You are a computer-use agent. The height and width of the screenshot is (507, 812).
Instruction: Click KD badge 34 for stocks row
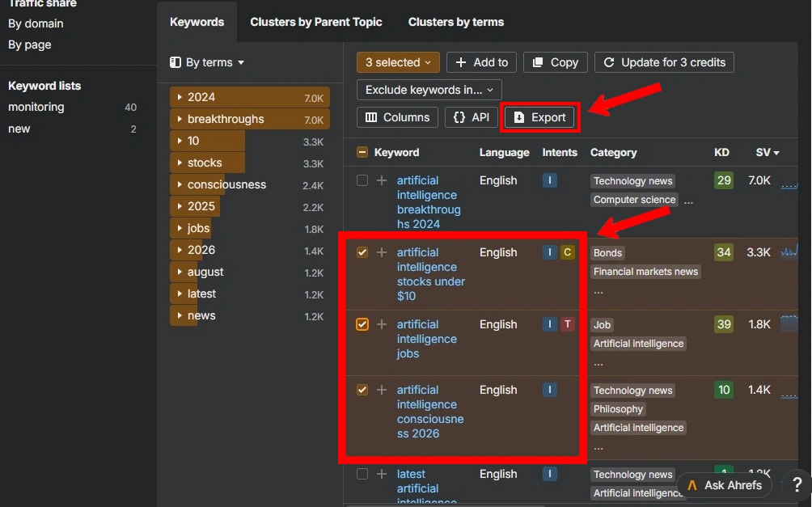(x=724, y=252)
